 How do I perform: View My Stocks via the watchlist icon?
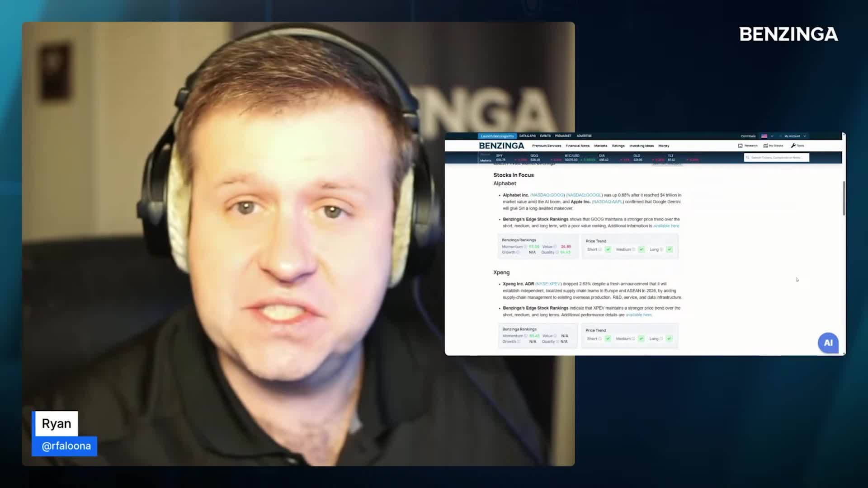(766, 145)
